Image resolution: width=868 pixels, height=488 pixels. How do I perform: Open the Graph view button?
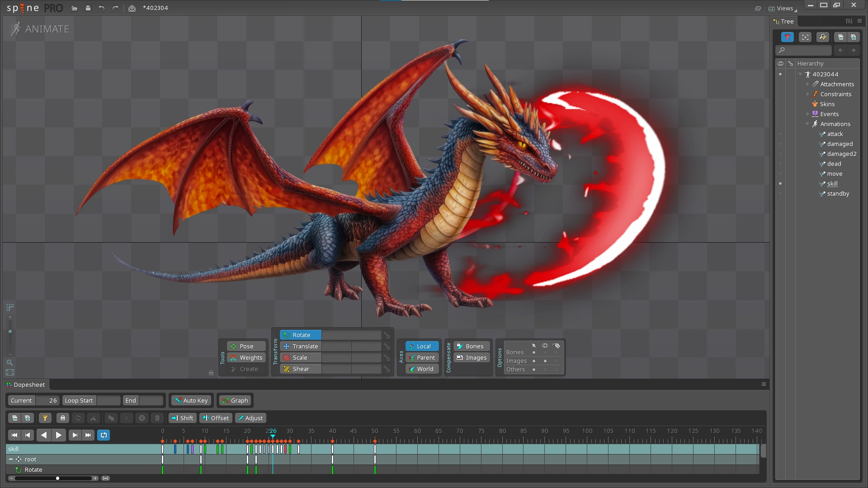click(x=235, y=400)
